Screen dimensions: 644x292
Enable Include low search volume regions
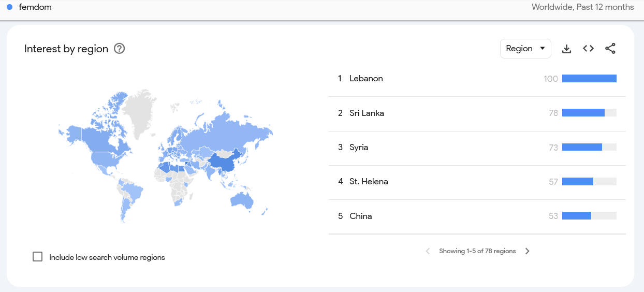[x=38, y=257]
